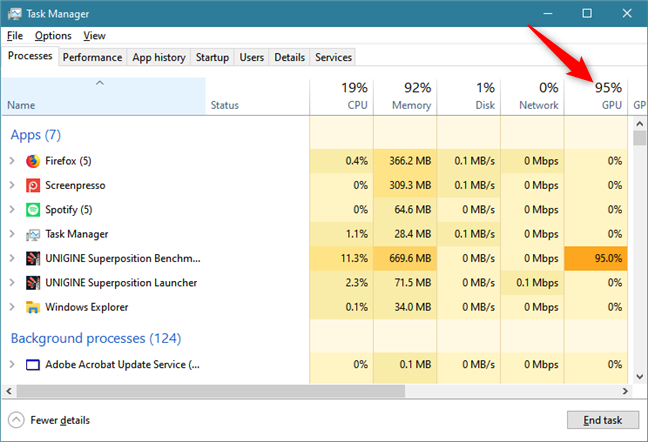Click the horizontal scrollbar right arrow

[x=625, y=391]
